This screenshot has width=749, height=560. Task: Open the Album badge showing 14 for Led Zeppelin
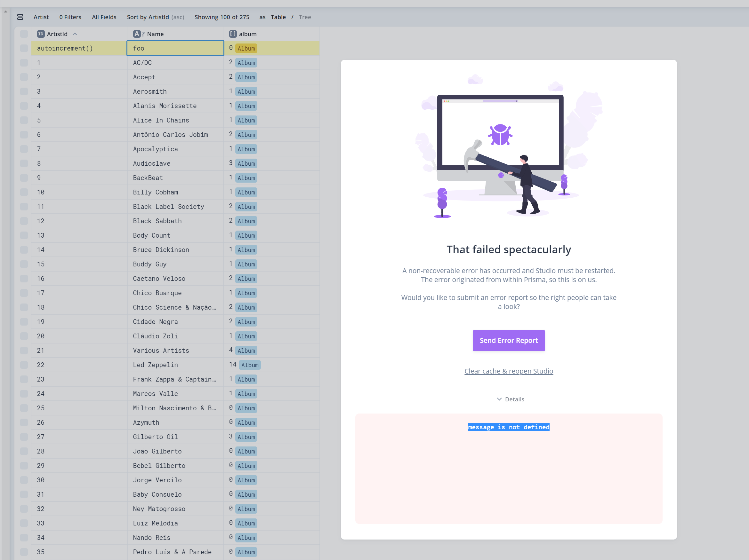(250, 365)
